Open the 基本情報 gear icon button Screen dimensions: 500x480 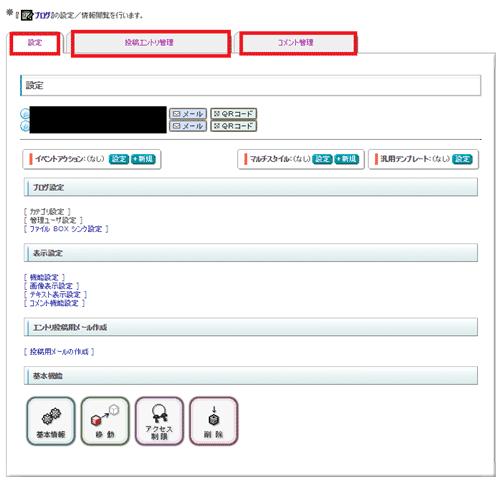[x=51, y=421]
